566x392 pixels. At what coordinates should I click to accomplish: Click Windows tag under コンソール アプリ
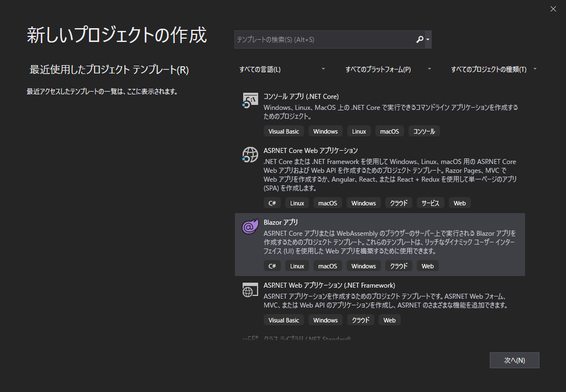click(325, 131)
